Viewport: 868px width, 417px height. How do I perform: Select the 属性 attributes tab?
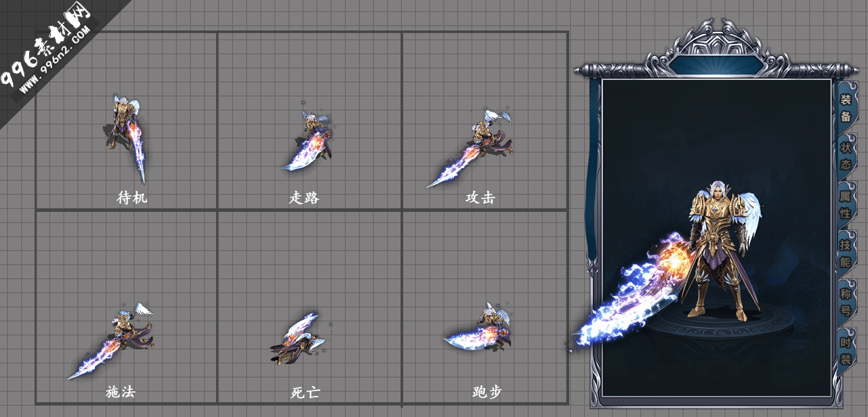click(x=846, y=204)
